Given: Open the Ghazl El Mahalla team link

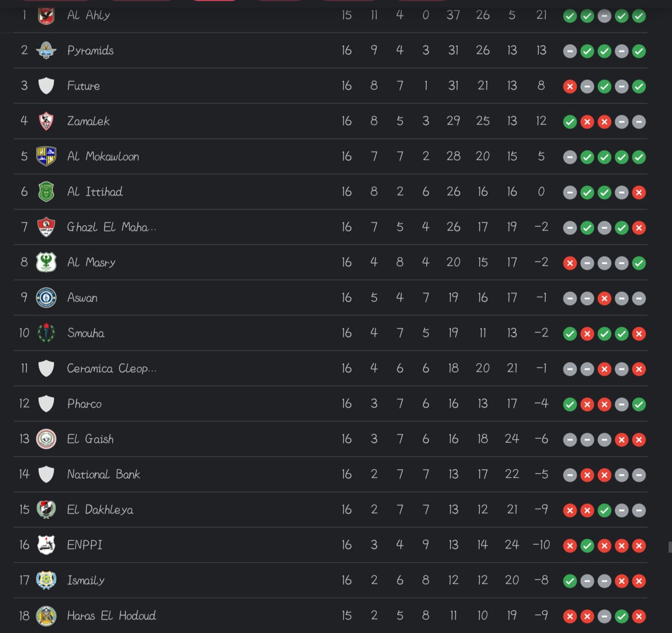Looking at the screenshot, I should (111, 227).
